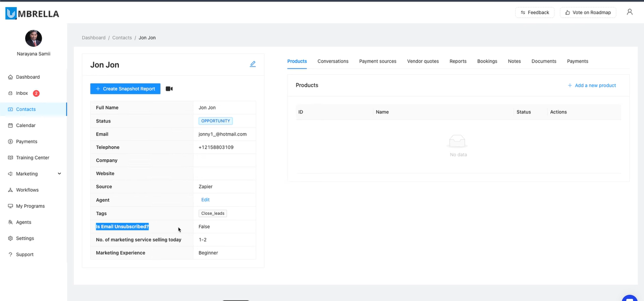Open the Payment sources tab

coord(378,61)
